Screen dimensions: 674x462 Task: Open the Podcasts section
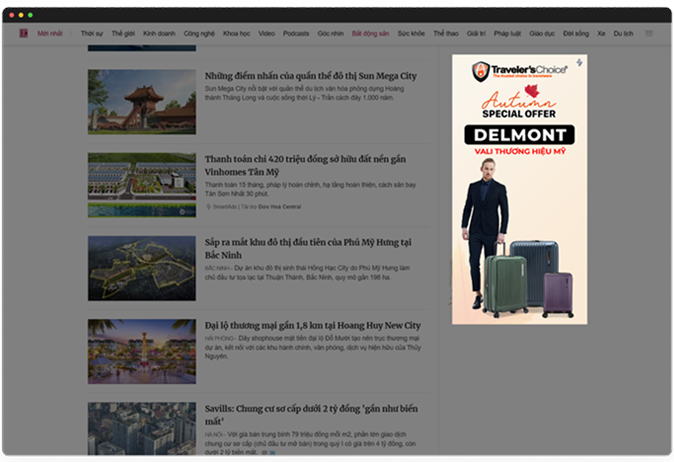[x=296, y=33]
